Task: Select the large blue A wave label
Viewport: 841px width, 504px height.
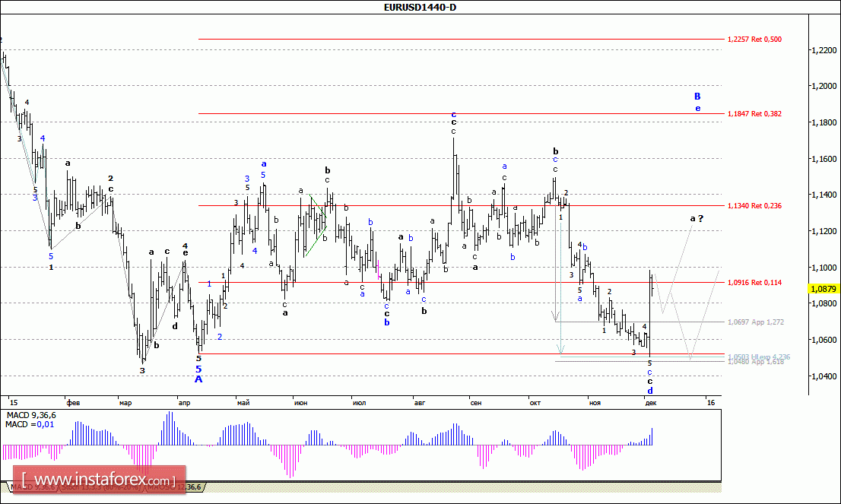Action: (198, 379)
